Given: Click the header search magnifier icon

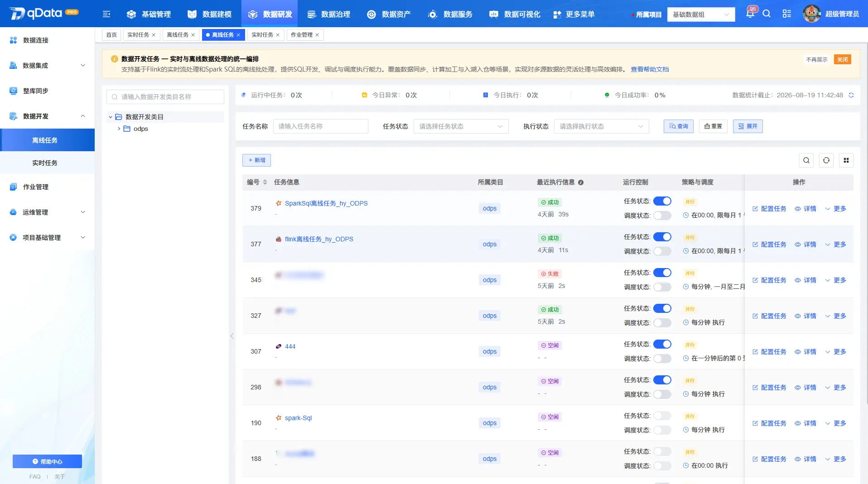Looking at the screenshot, I should click(x=767, y=14).
